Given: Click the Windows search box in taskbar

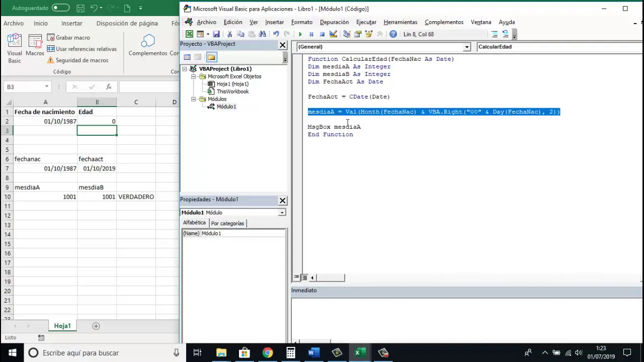Looking at the screenshot, I should (104, 353).
